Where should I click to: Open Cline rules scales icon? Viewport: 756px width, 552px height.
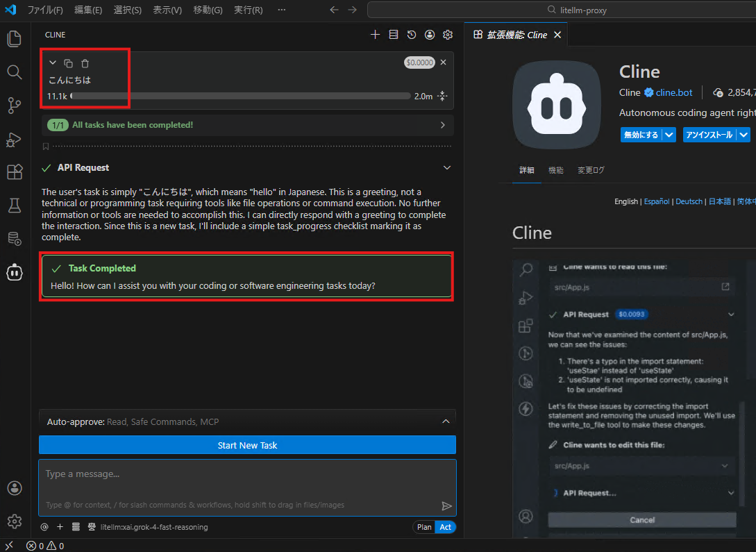pyautogui.click(x=92, y=527)
